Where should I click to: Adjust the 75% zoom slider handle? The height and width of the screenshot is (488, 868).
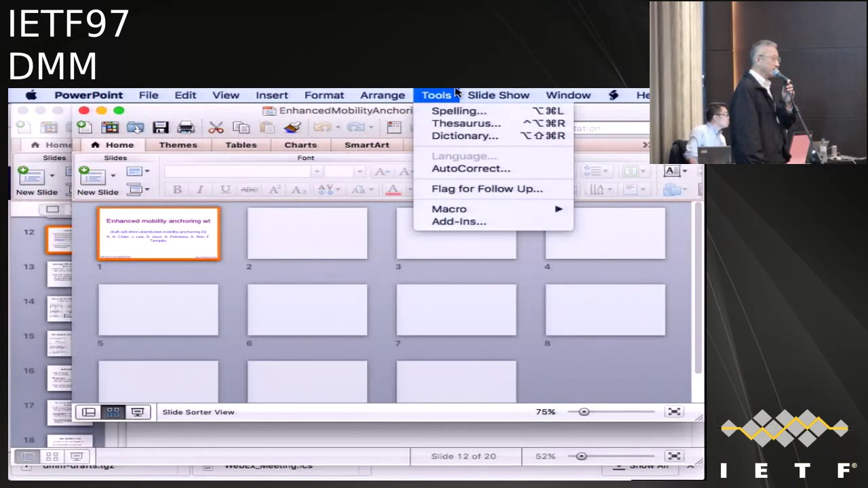[x=584, y=411]
